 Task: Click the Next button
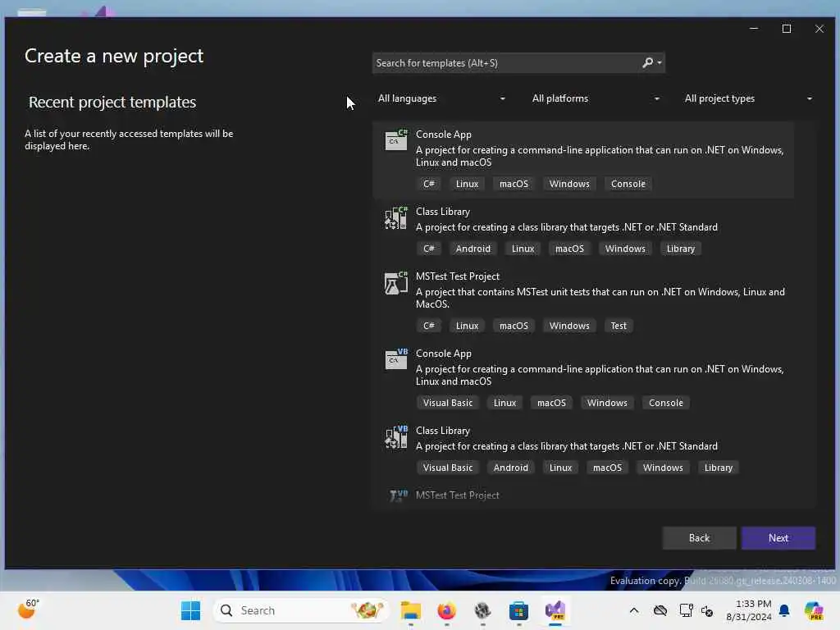coord(778,538)
